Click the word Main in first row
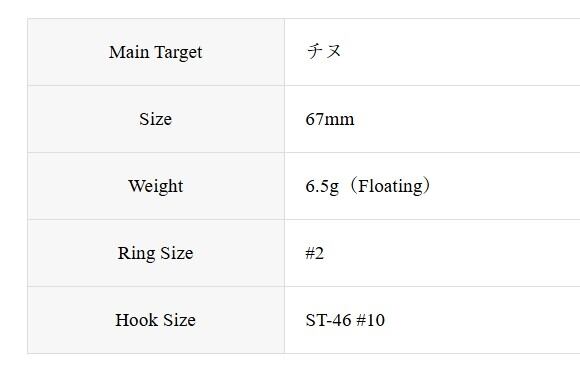Image resolution: width=580 pixels, height=376 pixels. tap(129, 52)
